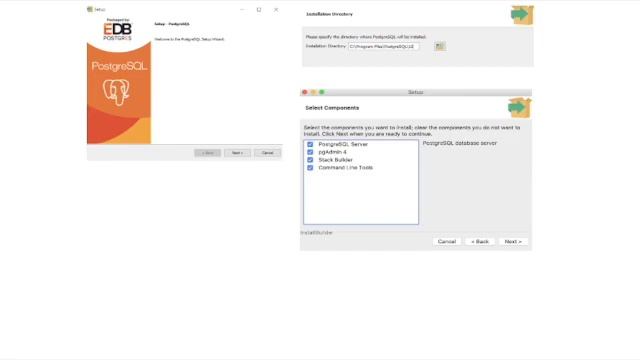Click the InstallBuilder text in components dialog
The width and height of the screenshot is (640, 360).
click(317, 233)
